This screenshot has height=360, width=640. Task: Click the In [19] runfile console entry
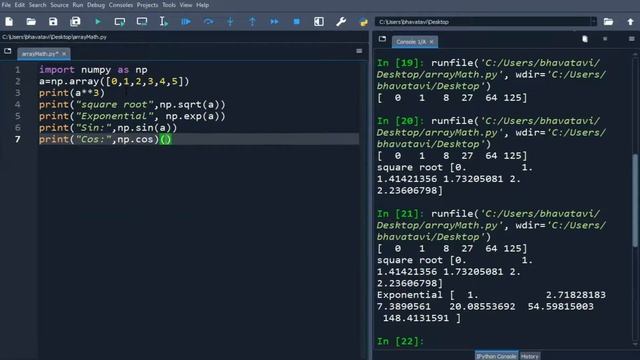491,74
